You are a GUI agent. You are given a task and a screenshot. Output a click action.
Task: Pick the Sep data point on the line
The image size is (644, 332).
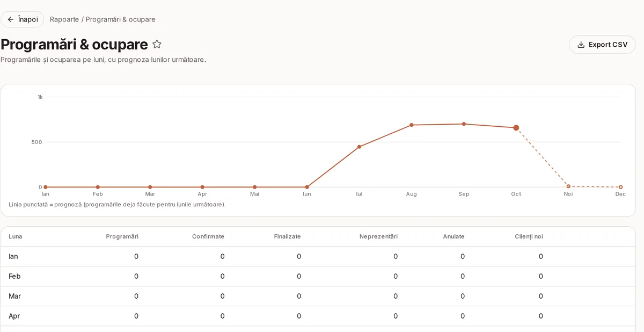pos(464,124)
